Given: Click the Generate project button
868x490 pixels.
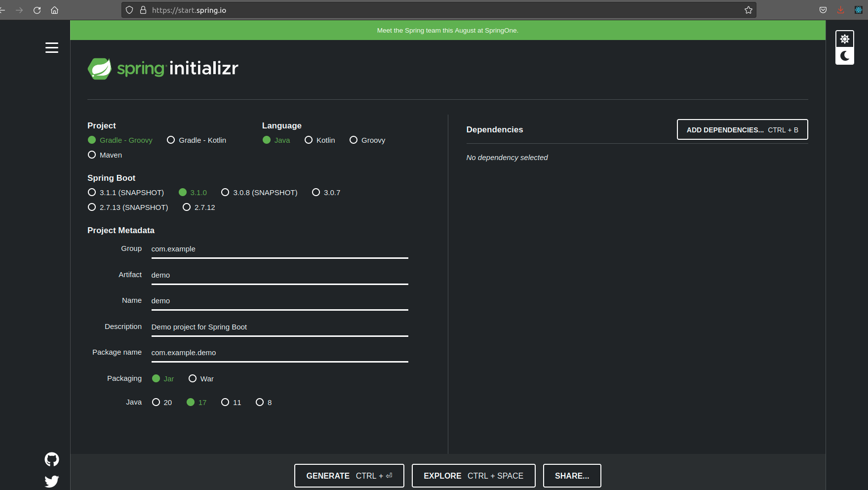Looking at the screenshot, I should (x=349, y=476).
